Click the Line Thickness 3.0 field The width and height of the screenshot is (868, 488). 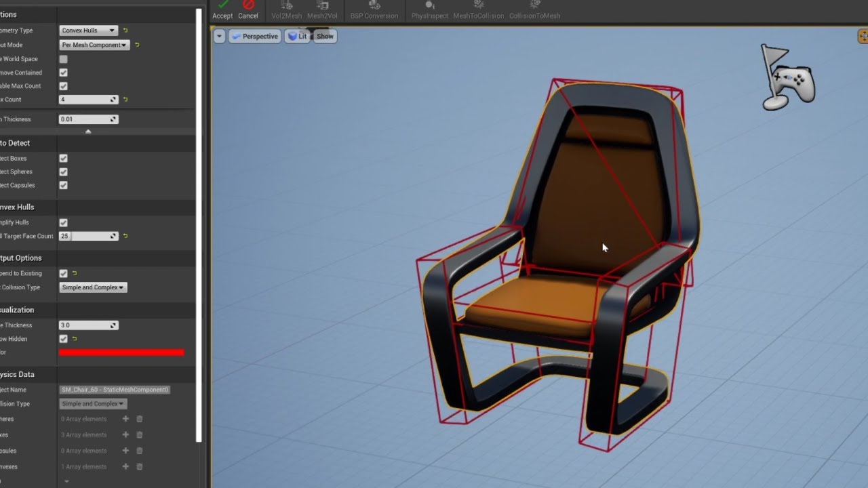(x=89, y=325)
